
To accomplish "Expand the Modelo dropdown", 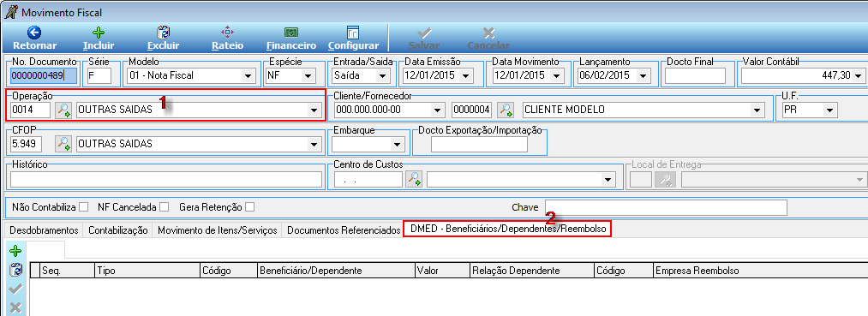I will [247, 76].
